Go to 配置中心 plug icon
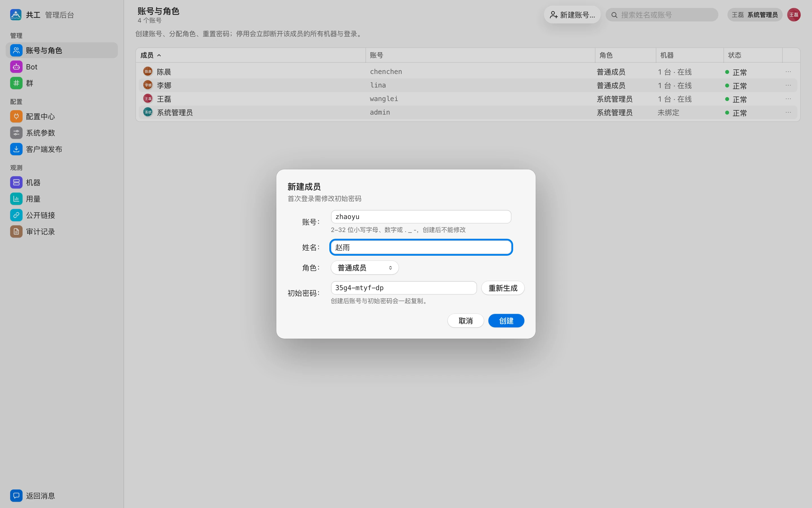The image size is (812, 508). (x=16, y=117)
